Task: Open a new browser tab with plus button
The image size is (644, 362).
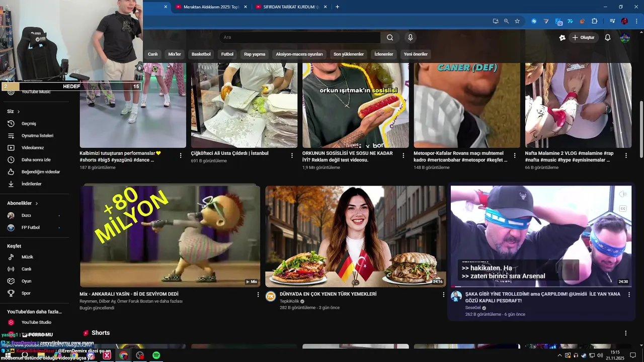Action: pos(337,7)
